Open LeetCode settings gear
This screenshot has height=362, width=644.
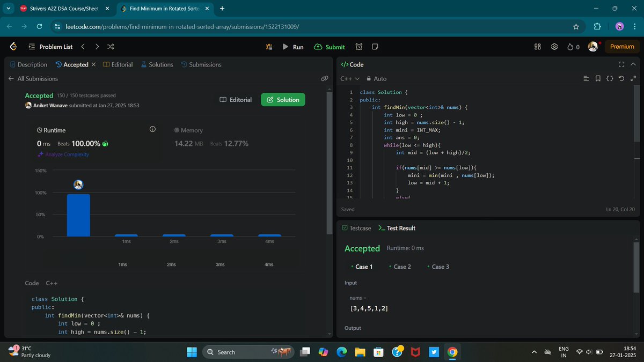[x=554, y=47]
